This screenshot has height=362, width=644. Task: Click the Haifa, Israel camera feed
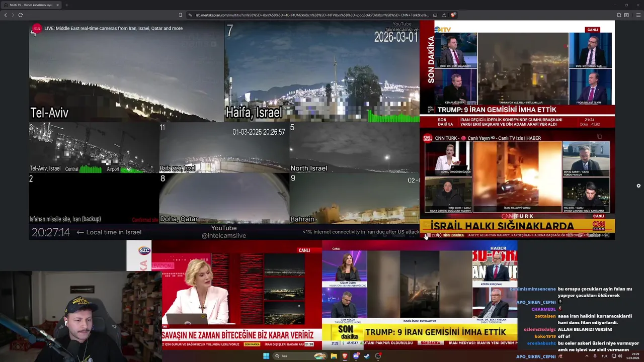tap(321, 72)
